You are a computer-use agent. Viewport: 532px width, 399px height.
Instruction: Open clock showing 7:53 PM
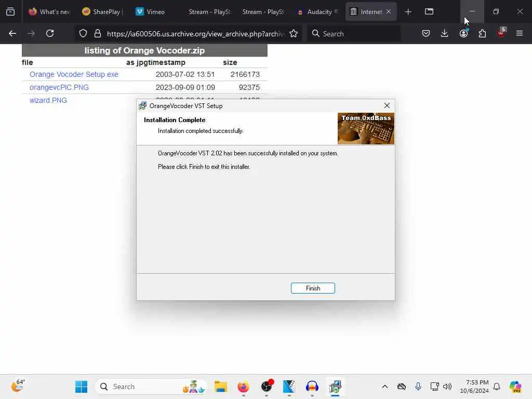pyautogui.click(x=474, y=387)
